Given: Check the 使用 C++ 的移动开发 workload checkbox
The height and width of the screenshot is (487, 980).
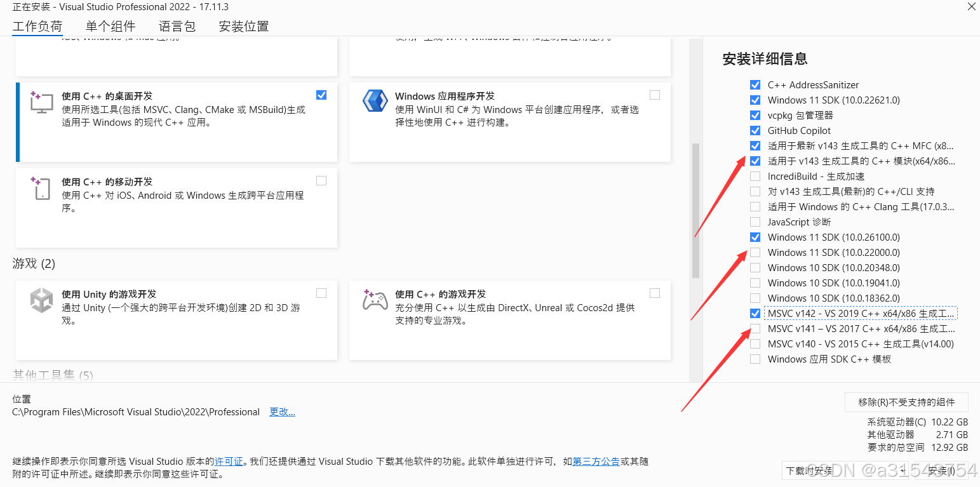Looking at the screenshot, I should click(x=321, y=180).
